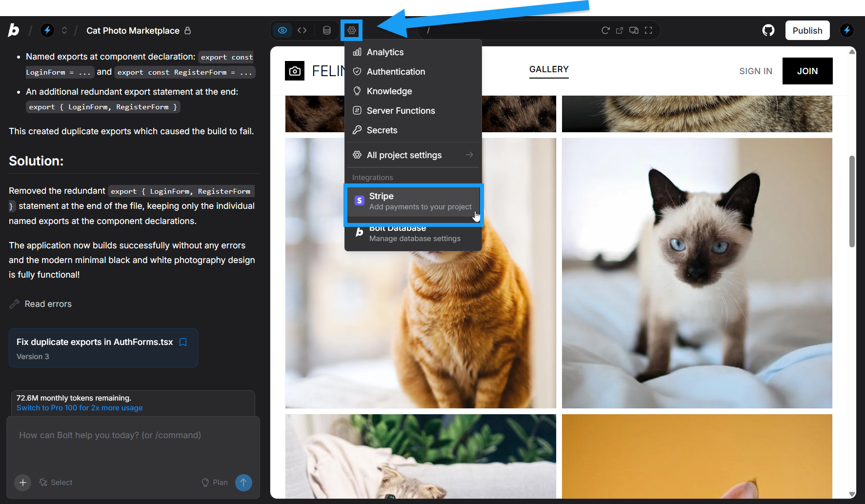Expand the project switcher chevrons
The image size is (865, 504).
[64, 30]
